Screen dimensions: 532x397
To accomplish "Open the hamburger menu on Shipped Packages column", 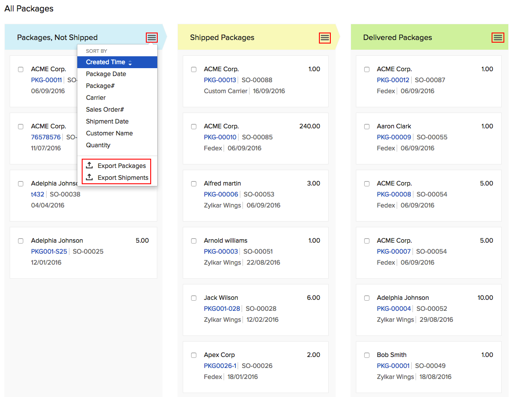I will pyautogui.click(x=324, y=38).
